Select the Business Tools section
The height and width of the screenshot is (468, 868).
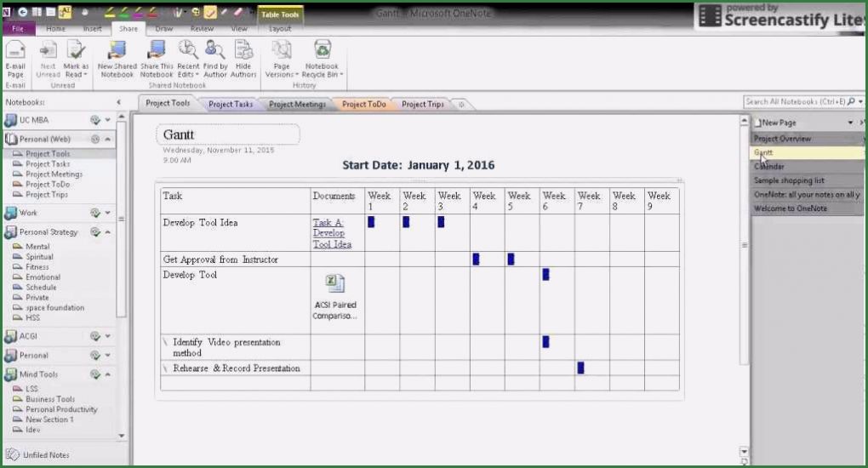(x=50, y=399)
